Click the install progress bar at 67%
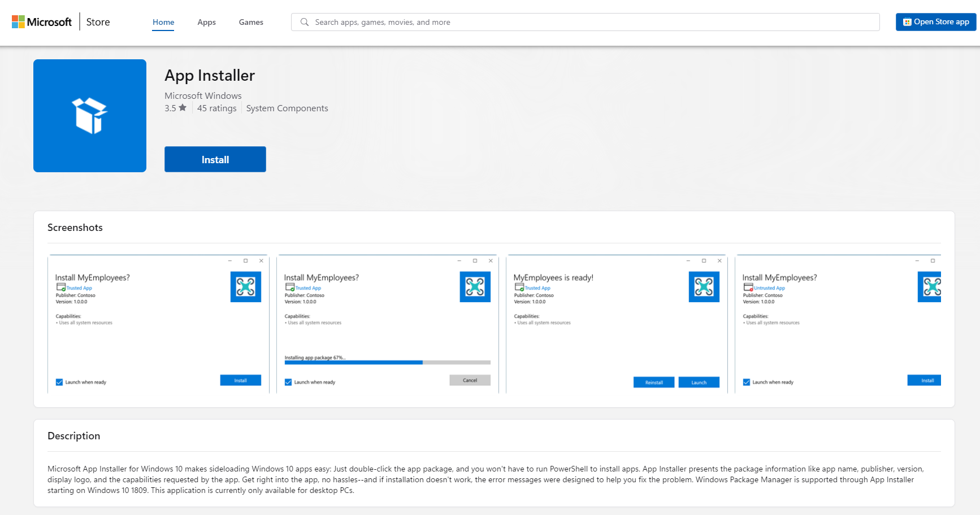The image size is (980, 515). coord(388,363)
